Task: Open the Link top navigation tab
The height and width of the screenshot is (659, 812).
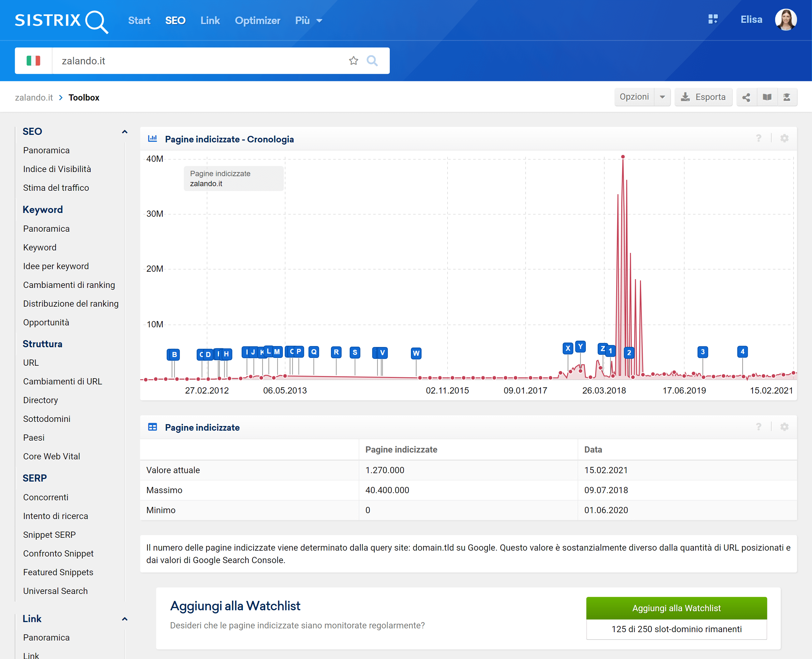Action: click(x=210, y=21)
